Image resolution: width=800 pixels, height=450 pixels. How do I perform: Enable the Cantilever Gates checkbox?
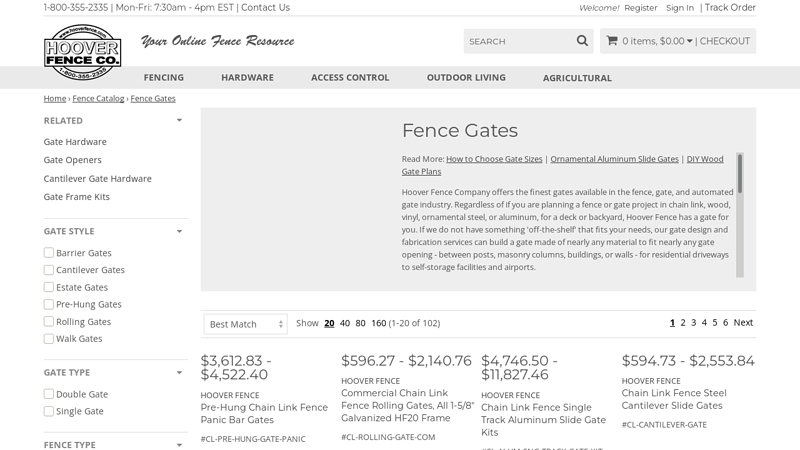[x=49, y=270]
